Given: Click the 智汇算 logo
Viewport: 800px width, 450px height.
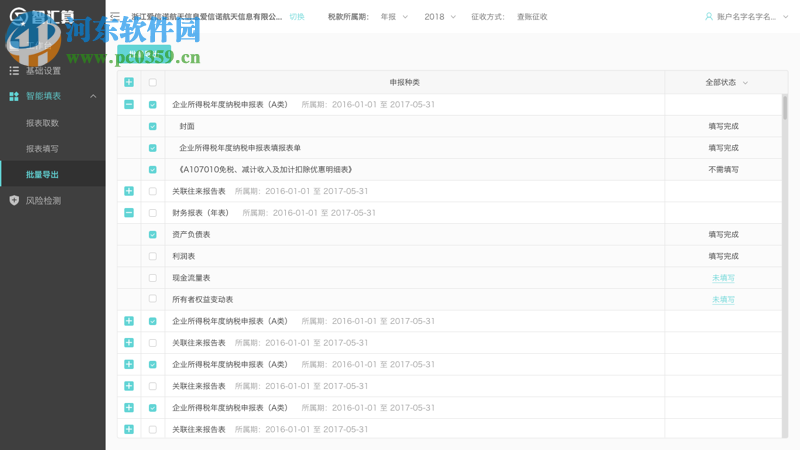Looking at the screenshot, I should 42,16.
